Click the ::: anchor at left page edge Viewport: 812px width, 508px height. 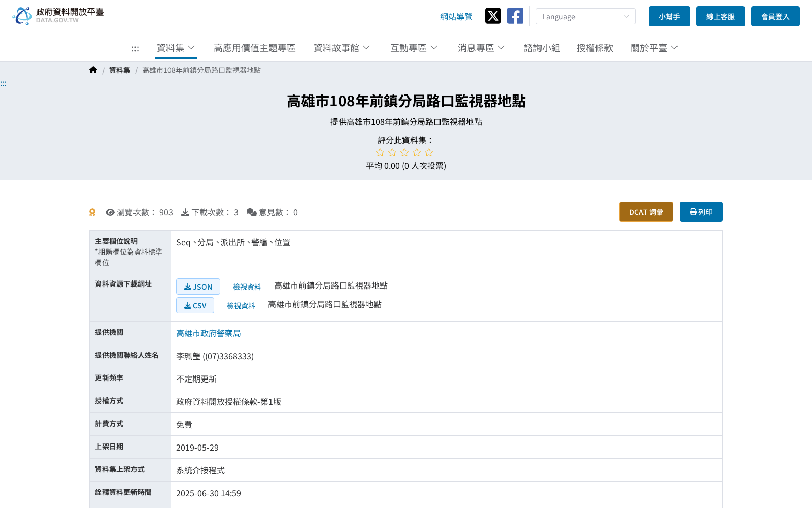(x=3, y=83)
